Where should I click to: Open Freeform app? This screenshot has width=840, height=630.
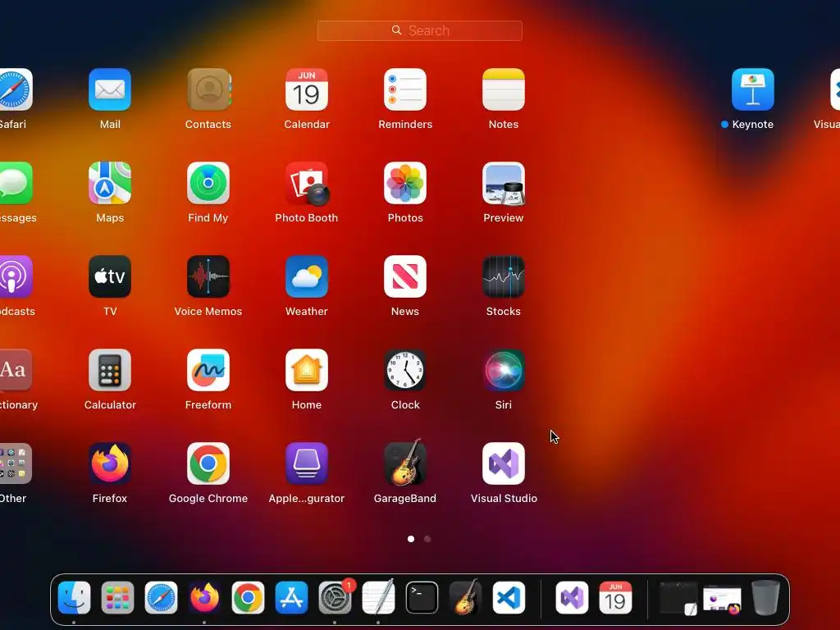[208, 370]
